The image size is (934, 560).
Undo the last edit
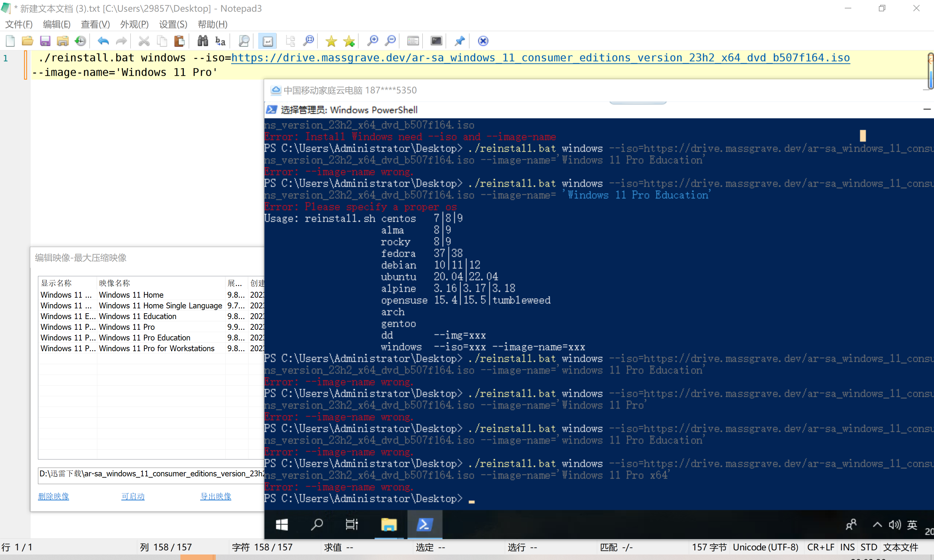point(103,41)
